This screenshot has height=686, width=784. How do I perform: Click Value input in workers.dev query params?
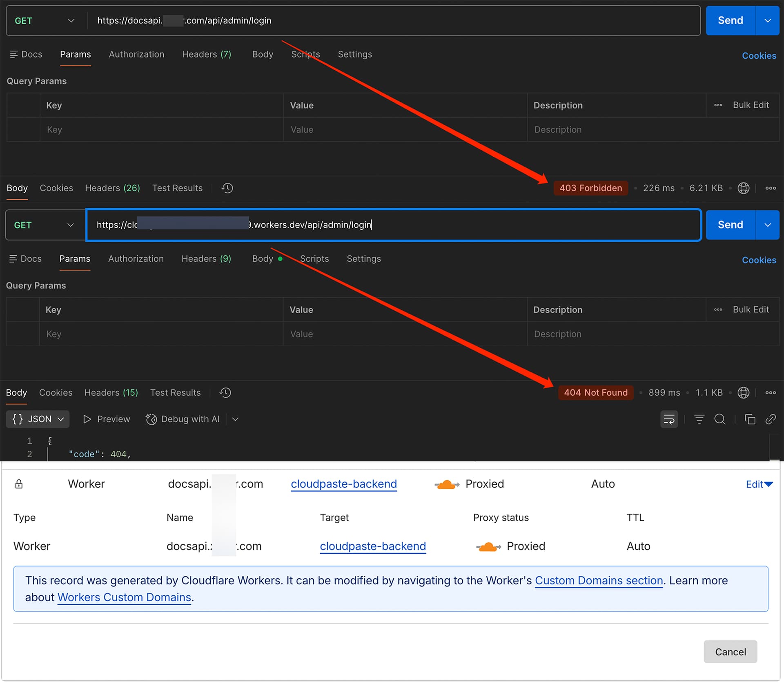click(405, 334)
